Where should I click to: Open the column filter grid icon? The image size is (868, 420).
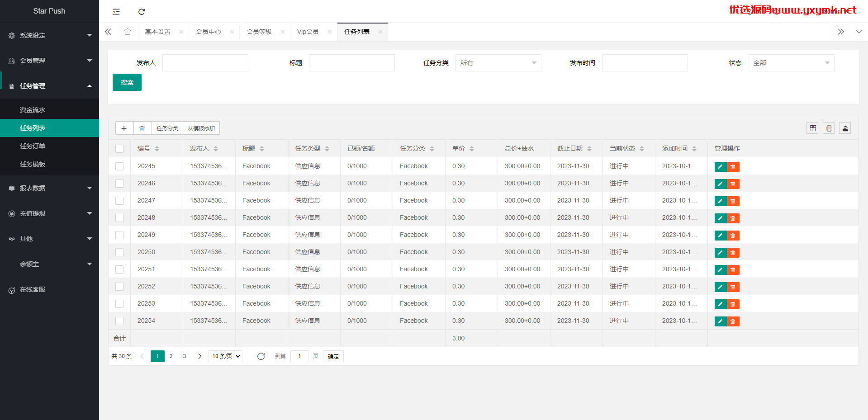(813, 128)
